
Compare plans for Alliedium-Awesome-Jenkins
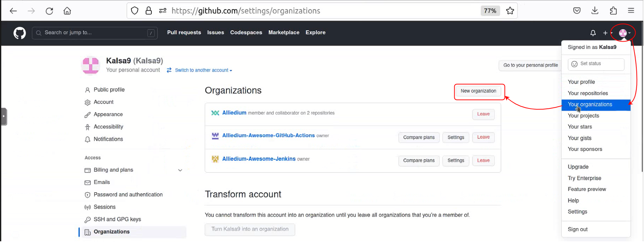click(419, 161)
